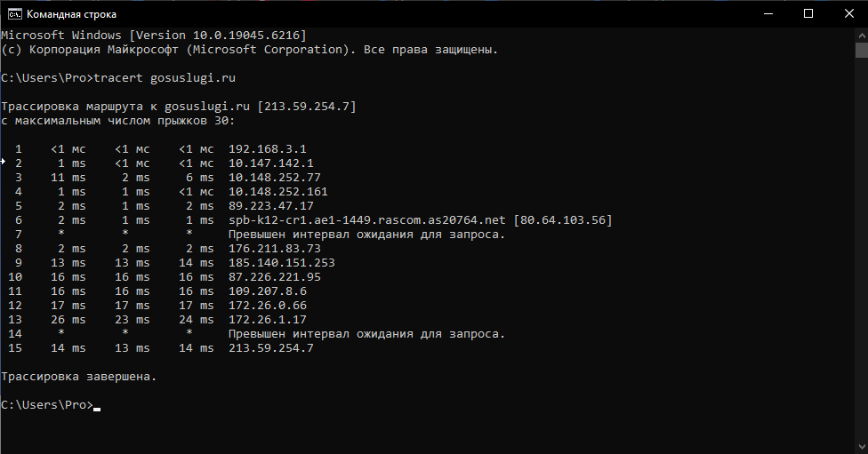Click the scrollbar up arrow
This screenshot has width=868, height=454.
click(x=862, y=35)
